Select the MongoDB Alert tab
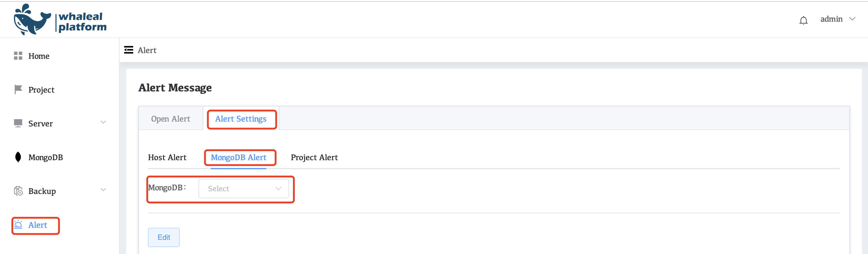The height and width of the screenshot is (254, 868). 239,157
